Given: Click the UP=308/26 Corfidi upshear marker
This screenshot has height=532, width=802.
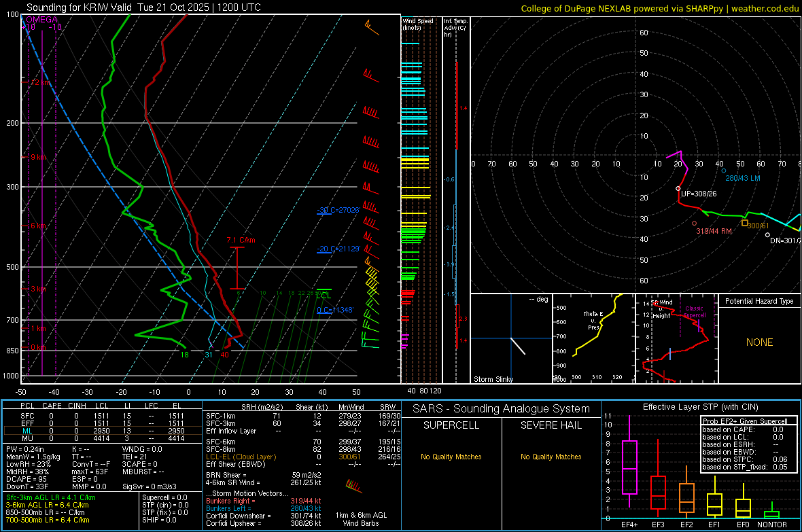Looking at the screenshot, I should click(678, 189).
